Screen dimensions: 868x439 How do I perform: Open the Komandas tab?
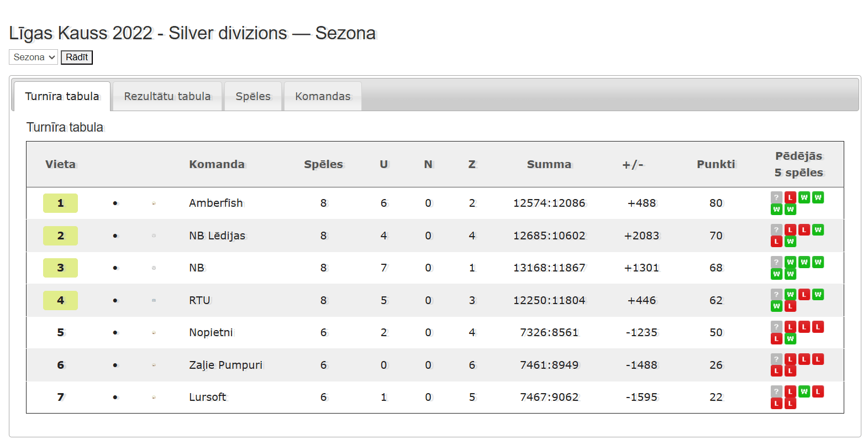(x=323, y=96)
